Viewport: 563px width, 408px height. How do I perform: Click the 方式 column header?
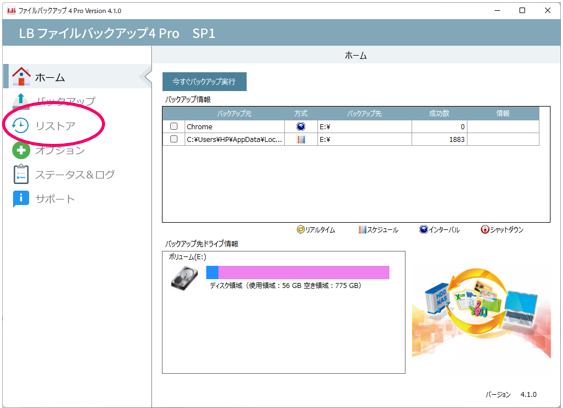[x=301, y=113]
